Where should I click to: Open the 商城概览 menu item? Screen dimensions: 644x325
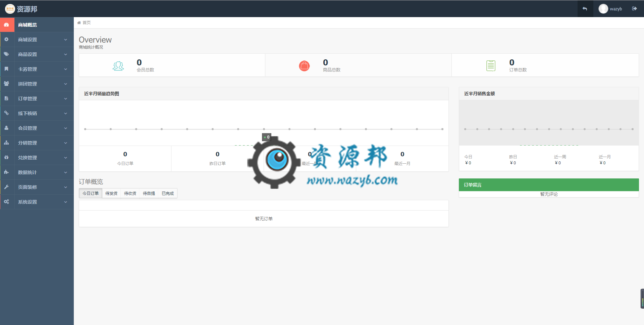[x=37, y=25]
